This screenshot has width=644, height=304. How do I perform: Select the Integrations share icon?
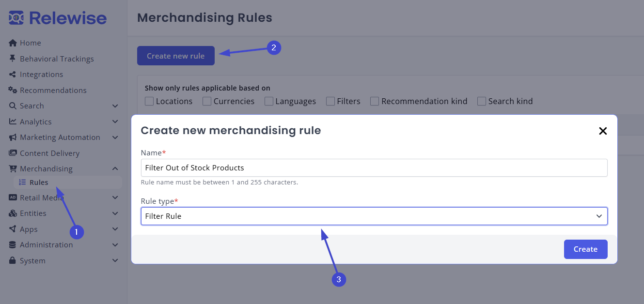12,74
